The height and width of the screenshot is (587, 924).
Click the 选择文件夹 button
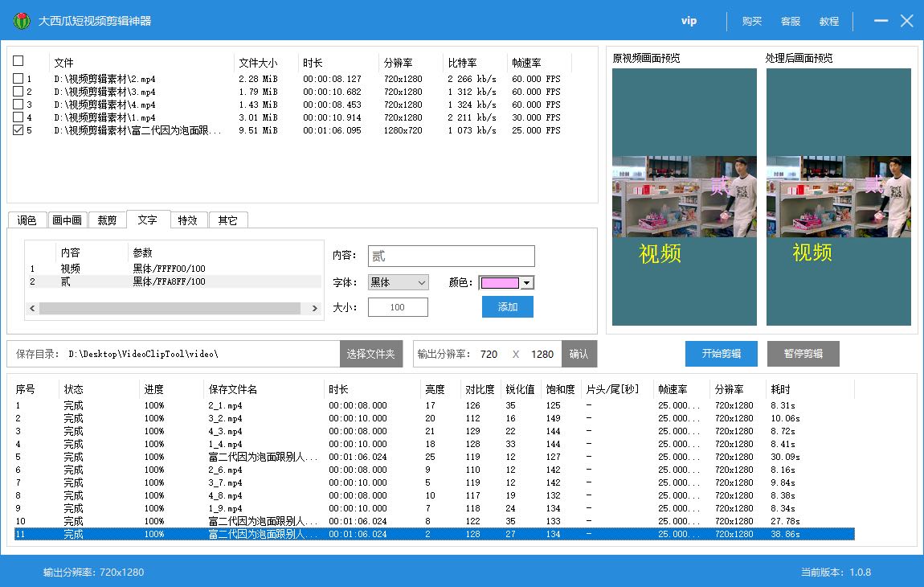[371, 354]
